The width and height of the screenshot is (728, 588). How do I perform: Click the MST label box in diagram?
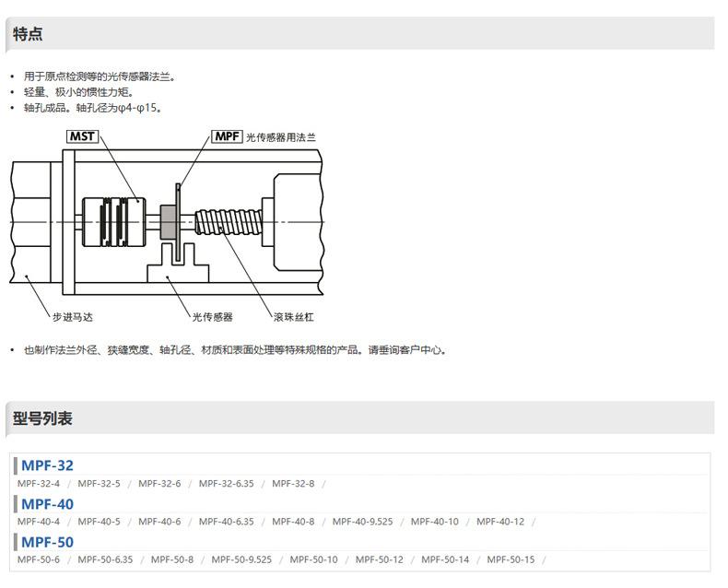click(83, 136)
